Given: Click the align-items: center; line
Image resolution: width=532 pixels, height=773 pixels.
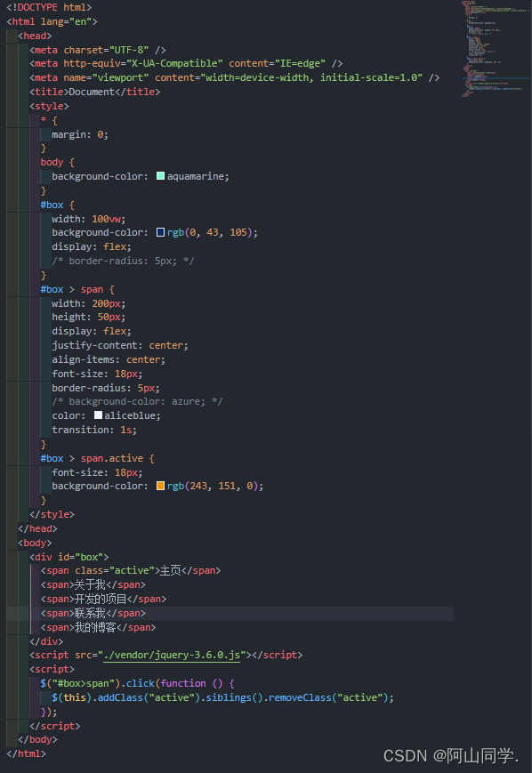Looking at the screenshot, I should pyautogui.click(x=109, y=359).
